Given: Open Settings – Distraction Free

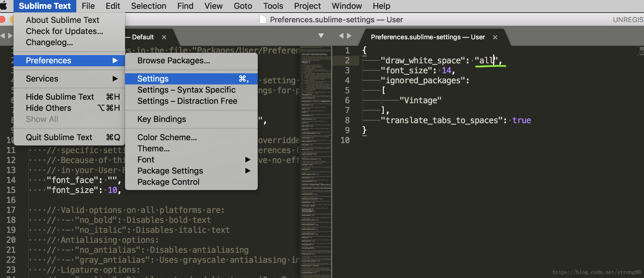Looking at the screenshot, I should click(191, 101).
